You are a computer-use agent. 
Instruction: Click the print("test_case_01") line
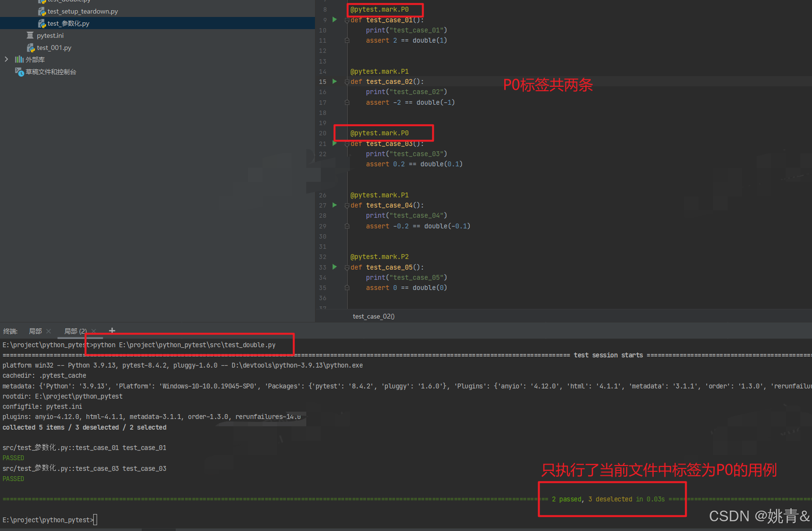click(x=407, y=30)
